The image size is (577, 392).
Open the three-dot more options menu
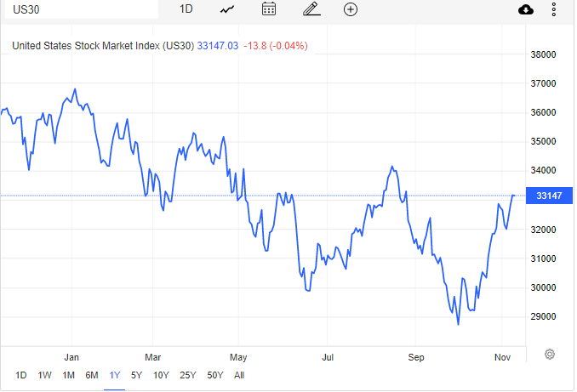click(x=553, y=9)
